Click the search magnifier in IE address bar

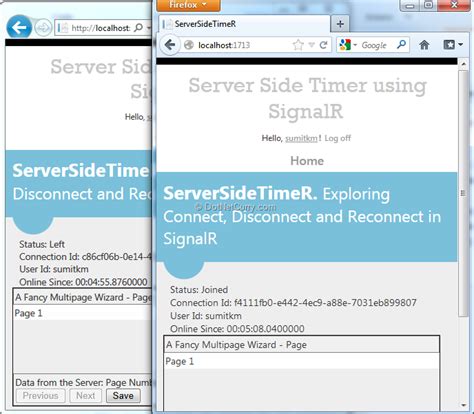138,28
